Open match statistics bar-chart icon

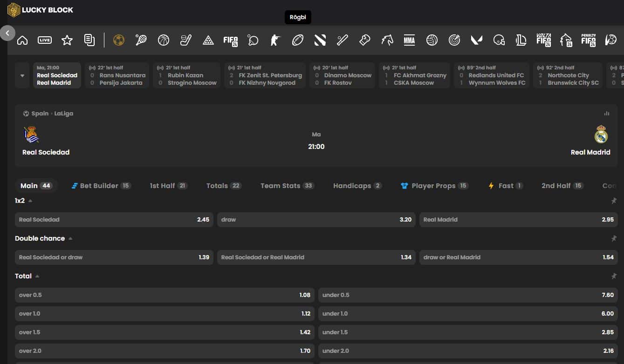tap(607, 113)
